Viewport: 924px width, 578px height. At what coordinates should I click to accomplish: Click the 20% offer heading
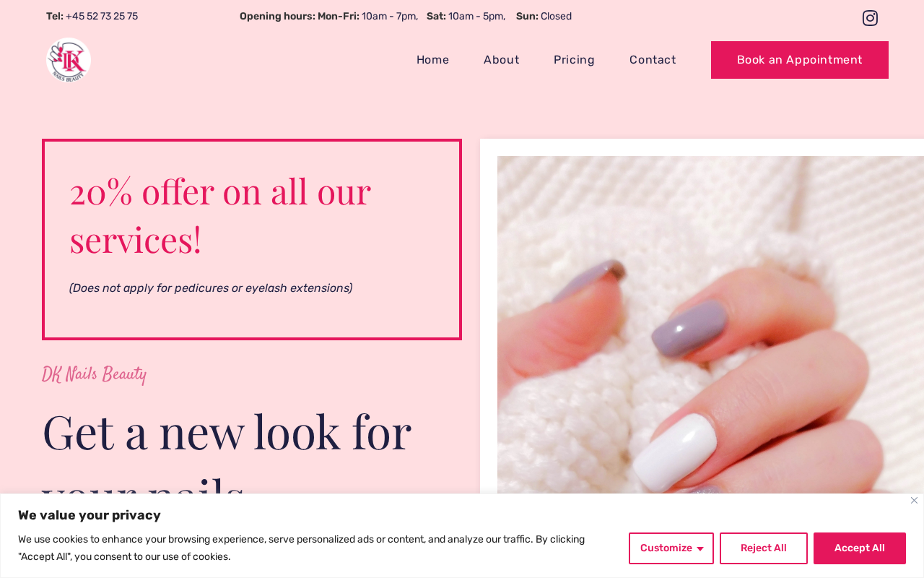220,215
